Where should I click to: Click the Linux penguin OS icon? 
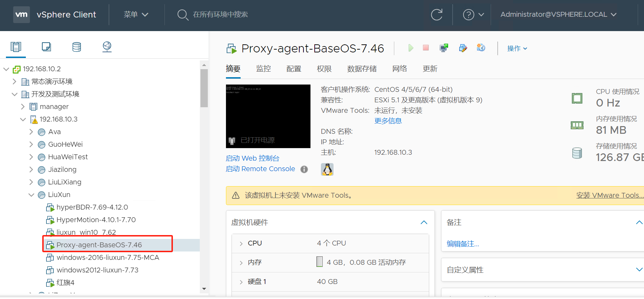327,169
